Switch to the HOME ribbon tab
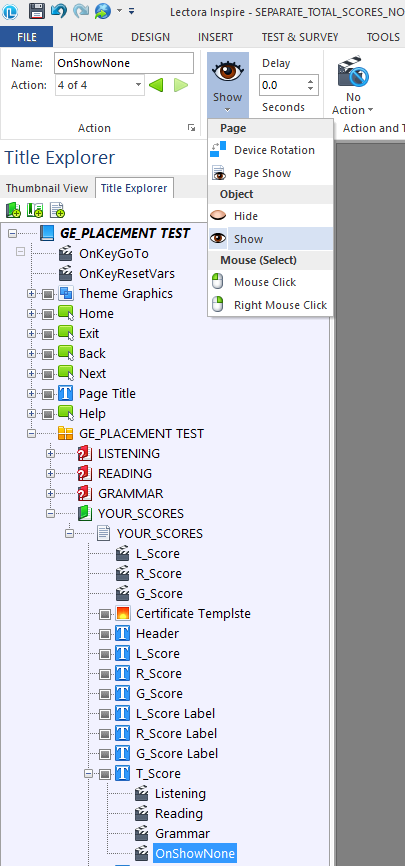This screenshot has height=866, width=405. click(x=87, y=37)
